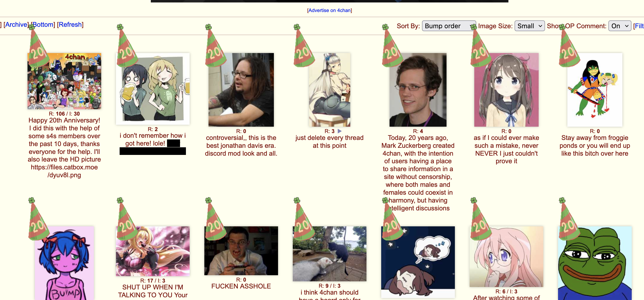Image resolution: width=644 pixels, height=300 pixels.
Task: Open the Image Size Small dropdown
Action: [530, 26]
